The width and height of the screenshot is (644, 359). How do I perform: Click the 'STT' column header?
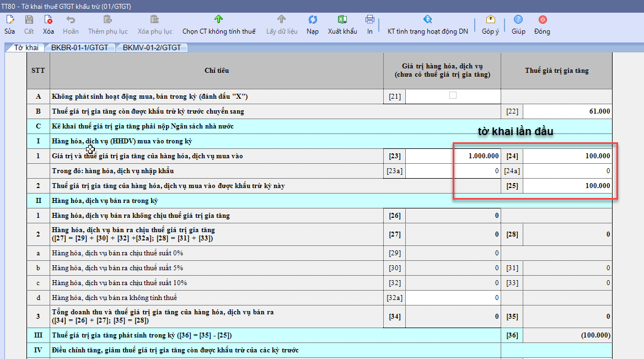38,71
